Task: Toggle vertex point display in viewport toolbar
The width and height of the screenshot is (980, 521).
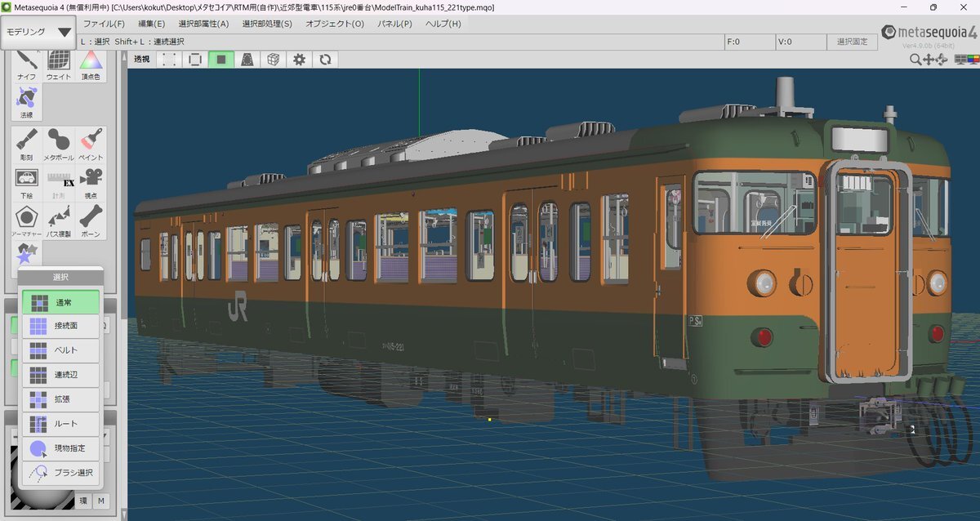Action: [x=168, y=59]
